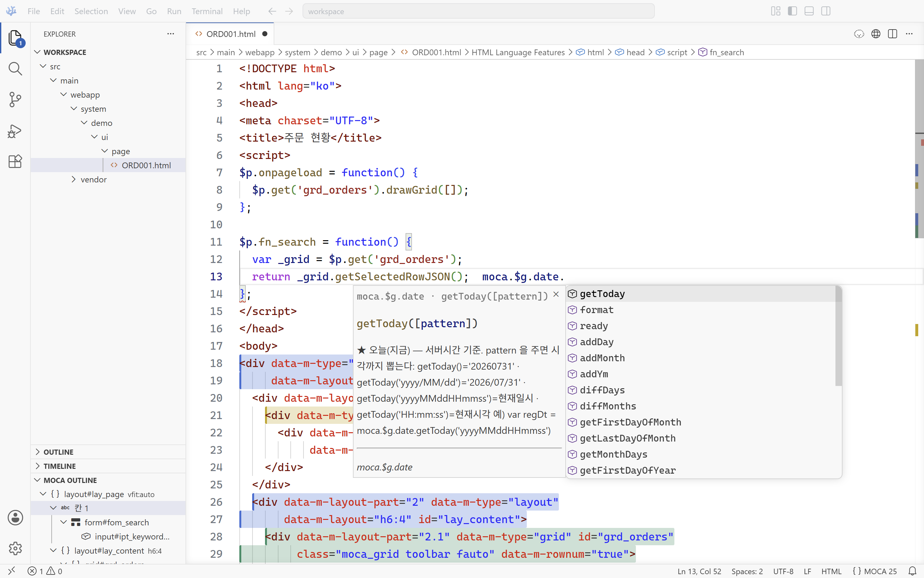Screen dimensions: 924x578
Task: Click the remote window icon in status bar
Action: pos(12,571)
